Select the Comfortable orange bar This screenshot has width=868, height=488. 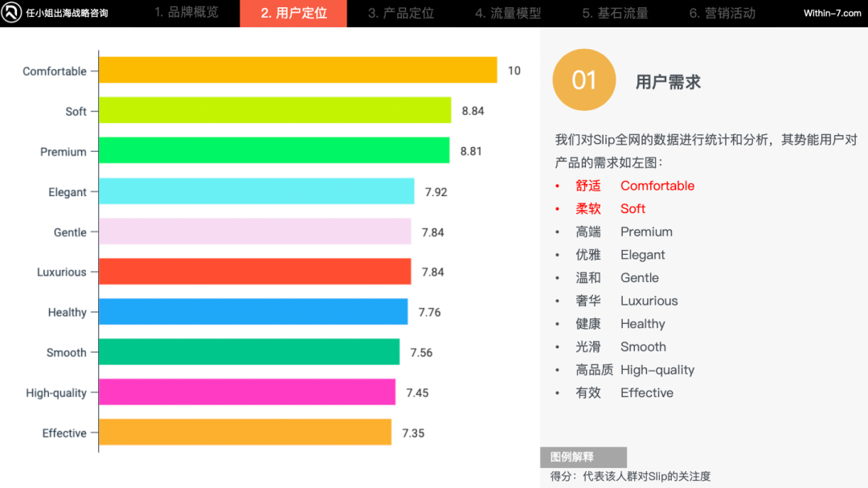[297, 71]
